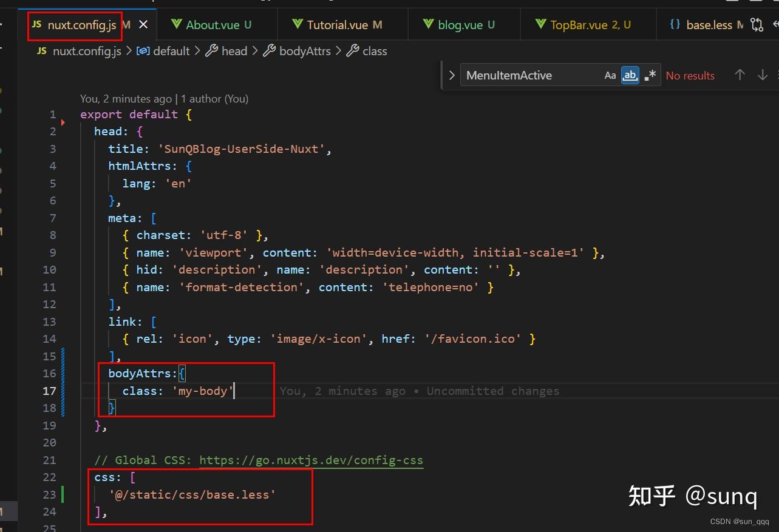Click the 'my-body' class string

point(203,391)
